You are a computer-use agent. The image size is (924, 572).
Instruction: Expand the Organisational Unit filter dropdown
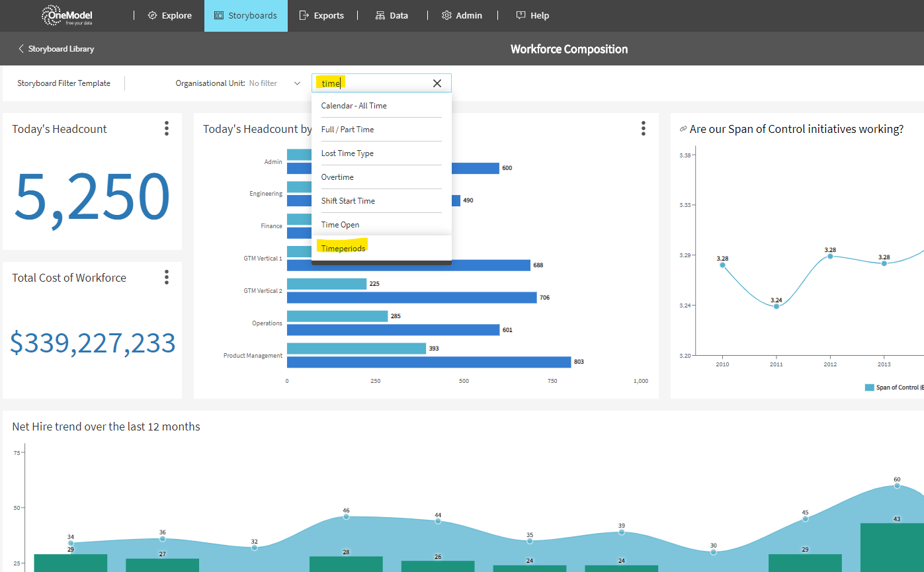[297, 83]
